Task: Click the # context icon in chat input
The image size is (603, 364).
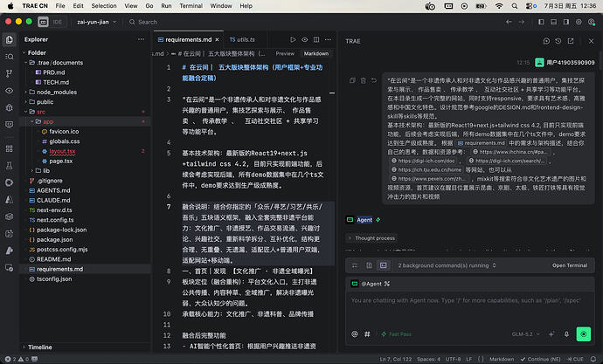Action: pyautogui.click(x=367, y=334)
